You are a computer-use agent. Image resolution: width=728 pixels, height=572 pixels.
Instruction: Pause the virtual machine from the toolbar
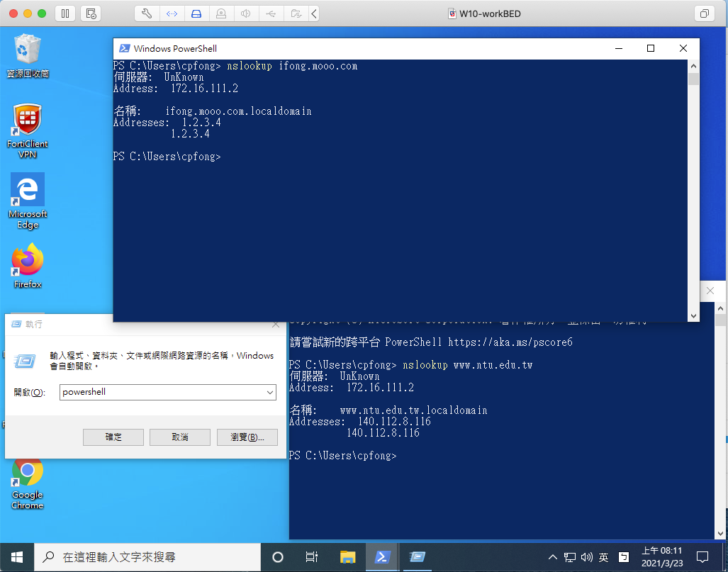click(65, 13)
